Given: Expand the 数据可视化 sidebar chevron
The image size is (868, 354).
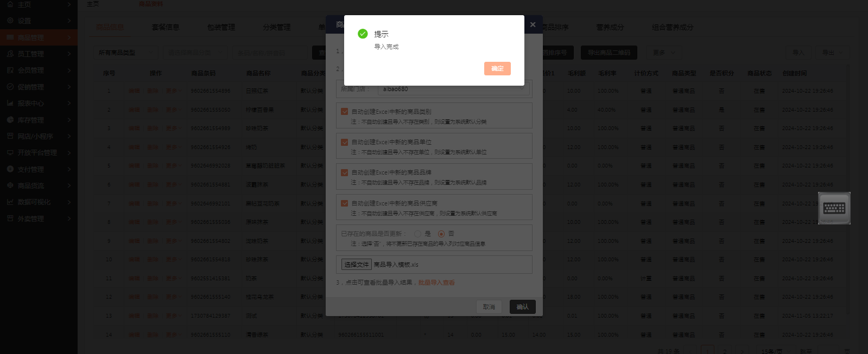Looking at the screenshot, I should tap(69, 202).
